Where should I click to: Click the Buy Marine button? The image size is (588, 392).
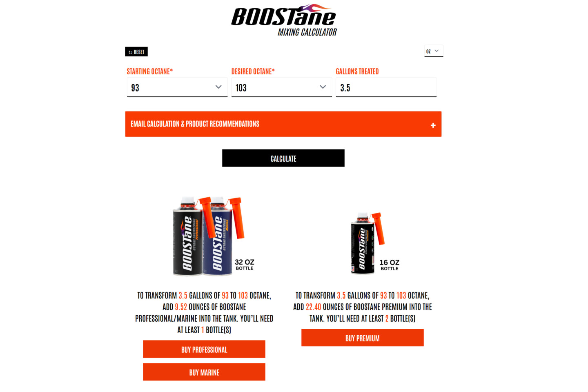pyautogui.click(x=204, y=372)
